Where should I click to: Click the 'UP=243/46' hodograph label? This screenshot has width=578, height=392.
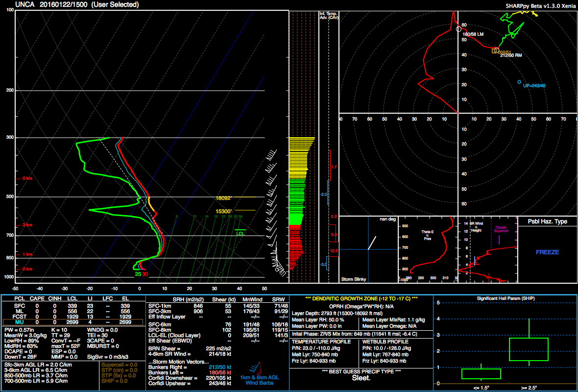(534, 86)
